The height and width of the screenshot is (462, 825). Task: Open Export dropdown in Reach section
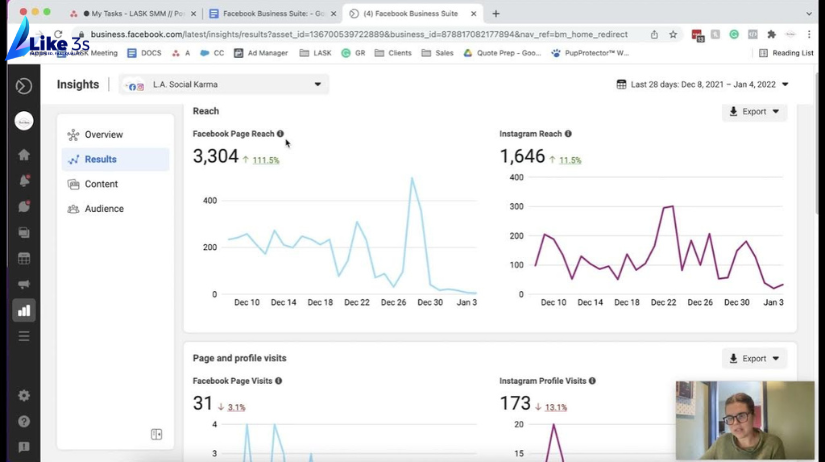click(754, 112)
